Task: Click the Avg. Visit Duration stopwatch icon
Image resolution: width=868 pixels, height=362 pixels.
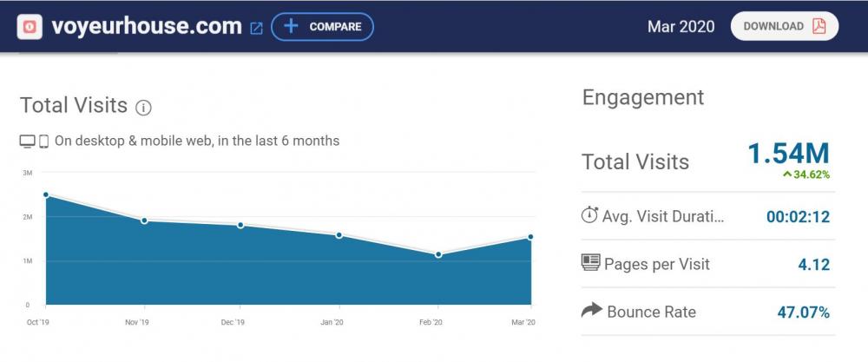Action: [590, 214]
